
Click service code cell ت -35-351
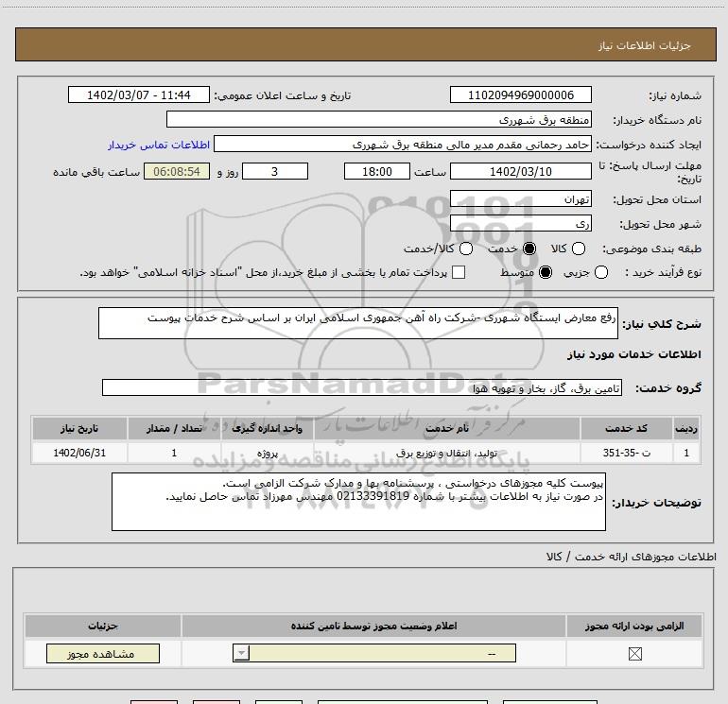pos(626,453)
